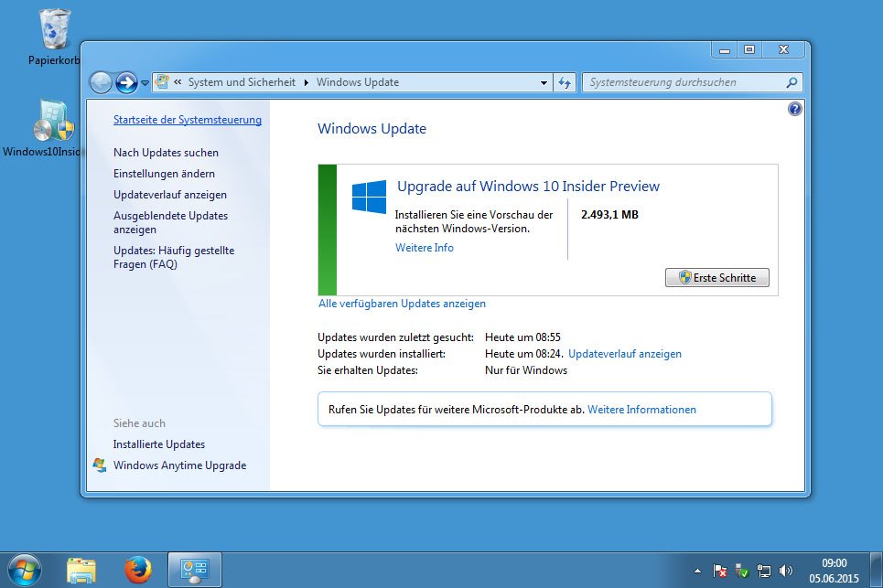Open the taskbar clock showing 09:00

(x=834, y=571)
